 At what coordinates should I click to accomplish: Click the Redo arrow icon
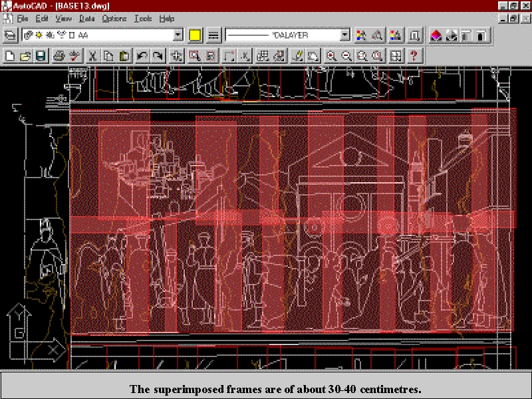pyautogui.click(x=158, y=56)
